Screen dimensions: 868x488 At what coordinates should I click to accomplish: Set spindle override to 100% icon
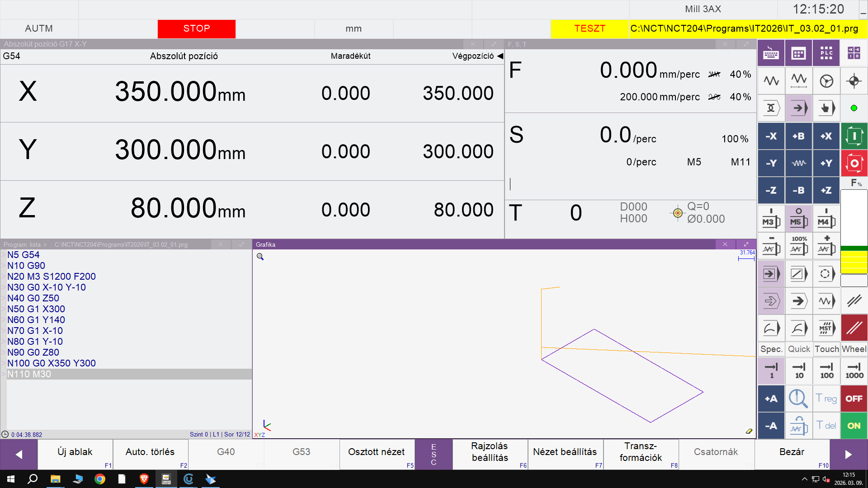[x=799, y=246]
